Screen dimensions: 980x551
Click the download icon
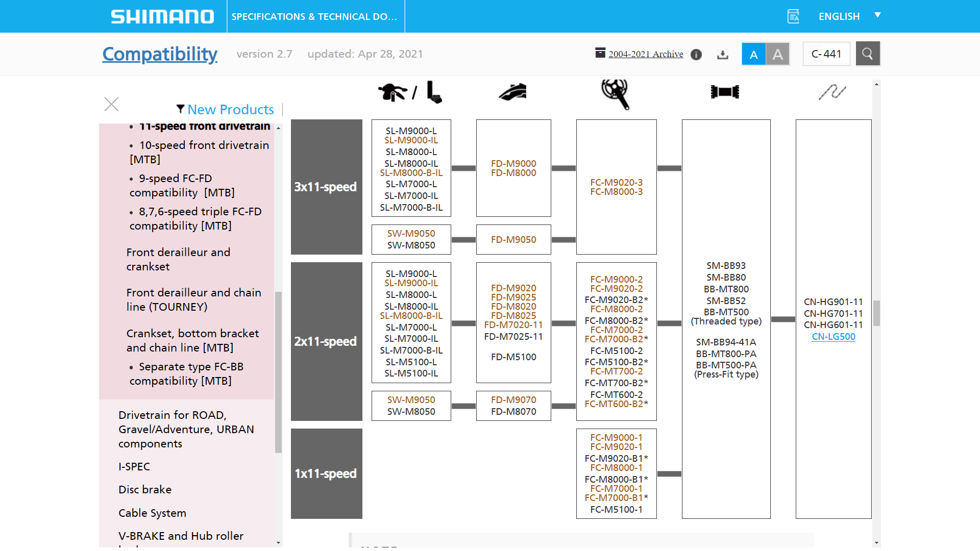click(x=722, y=55)
